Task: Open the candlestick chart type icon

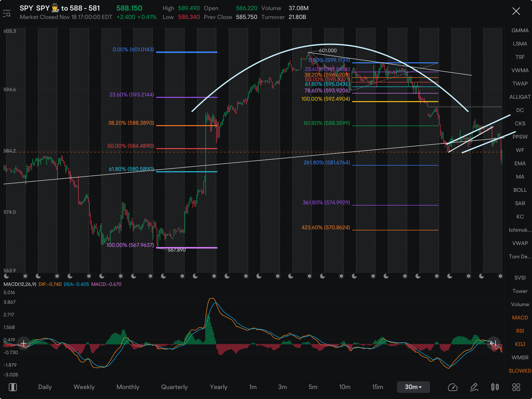Action: [495, 387]
